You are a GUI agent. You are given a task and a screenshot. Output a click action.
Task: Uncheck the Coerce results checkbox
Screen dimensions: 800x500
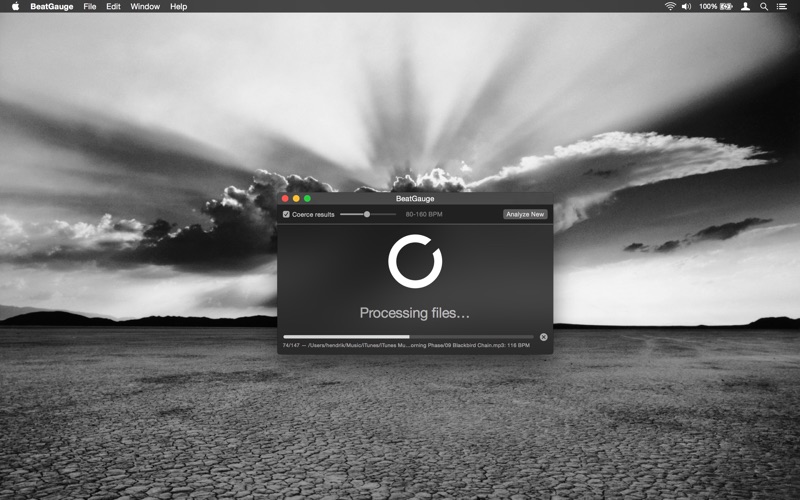click(286, 214)
